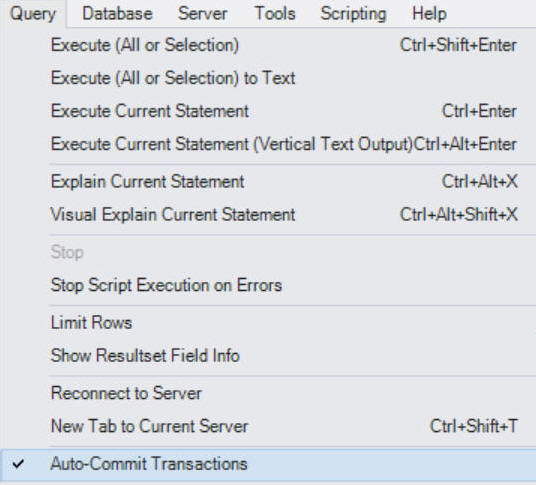Select Execute Current Statement (Vertical Text Output)

pyautogui.click(x=269, y=144)
